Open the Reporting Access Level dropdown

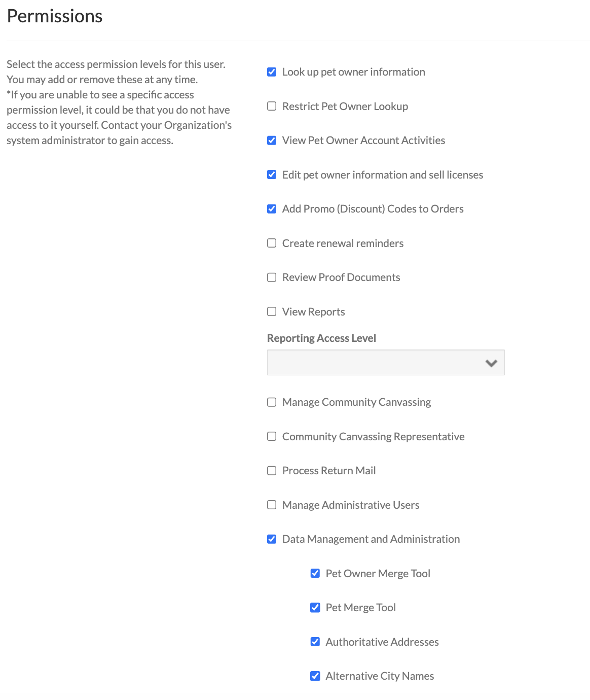pos(385,362)
